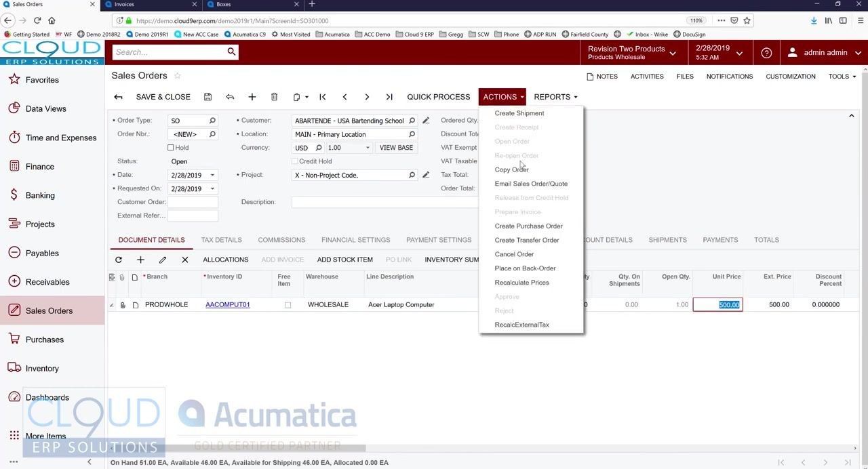
Task: Open Data Views in the sidebar
Action: [45, 108]
